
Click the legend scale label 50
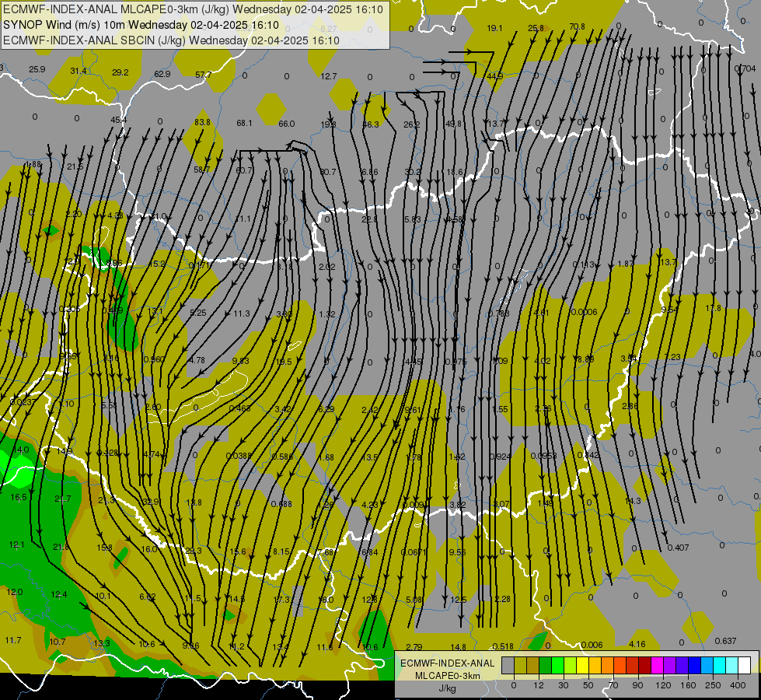588,685
